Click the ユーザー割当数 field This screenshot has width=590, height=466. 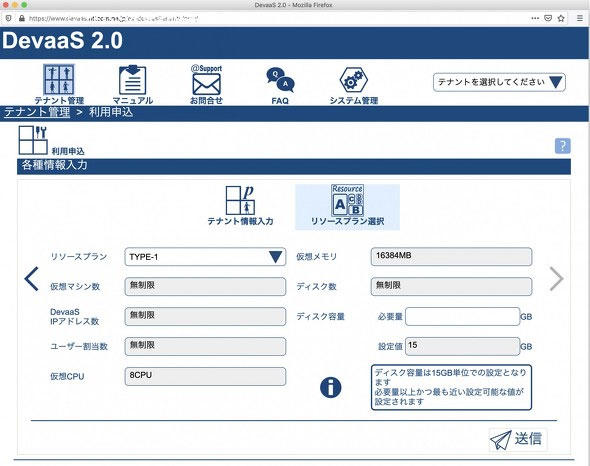pos(205,346)
